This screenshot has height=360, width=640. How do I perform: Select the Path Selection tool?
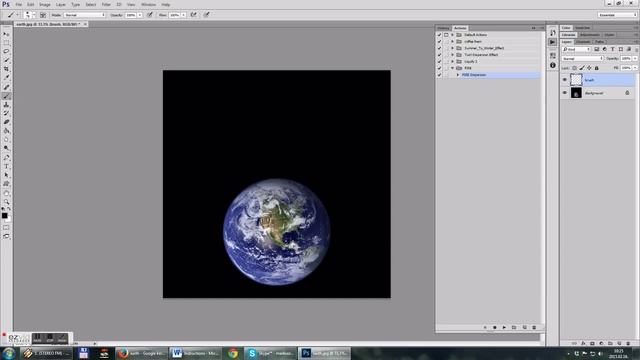[x=6, y=175]
